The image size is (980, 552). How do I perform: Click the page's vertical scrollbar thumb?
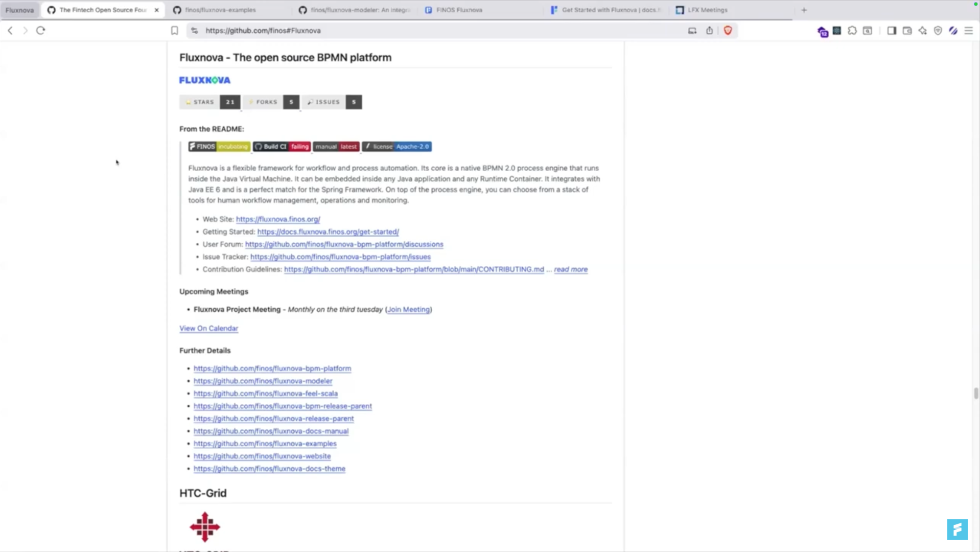pyautogui.click(x=976, y=393)
